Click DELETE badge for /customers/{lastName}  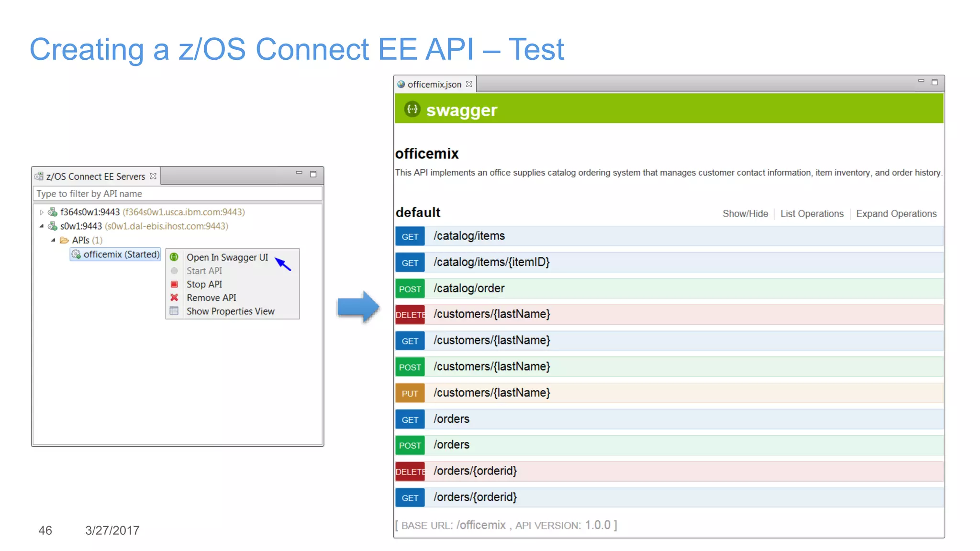pyautogui.click(x=410, y=315)
